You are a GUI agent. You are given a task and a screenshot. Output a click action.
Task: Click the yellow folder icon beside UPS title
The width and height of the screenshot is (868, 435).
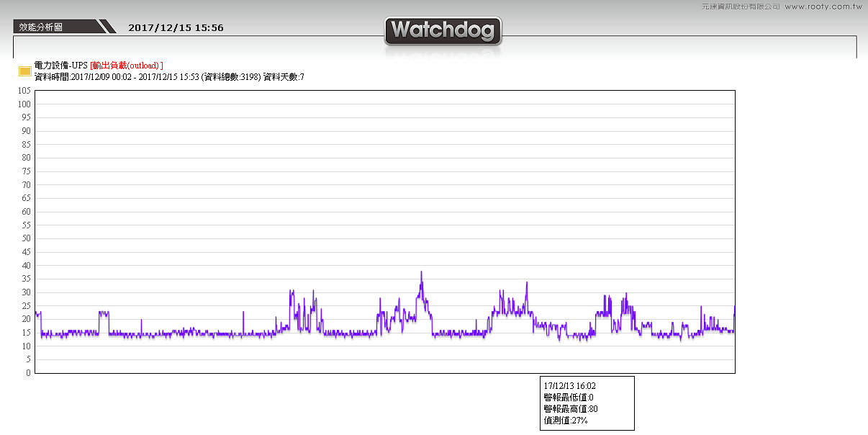pyautogui.click(x=24, y=71)
